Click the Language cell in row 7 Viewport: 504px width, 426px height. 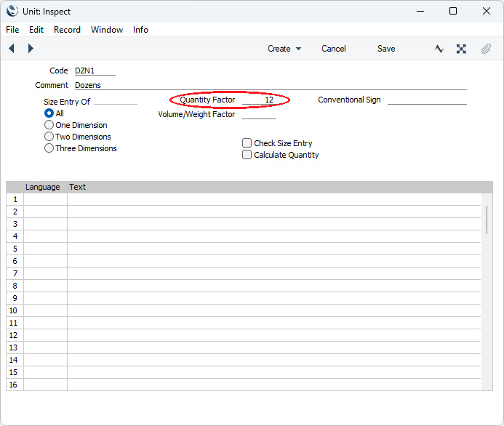[x=45, y=274]
